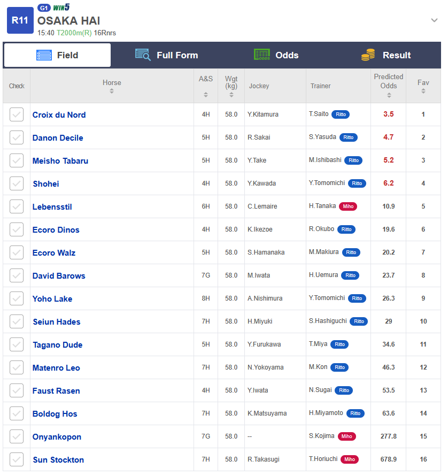Click Ritto badge beside H.Miyamoto
448x476 pixels.
click(x=356, y=413)
